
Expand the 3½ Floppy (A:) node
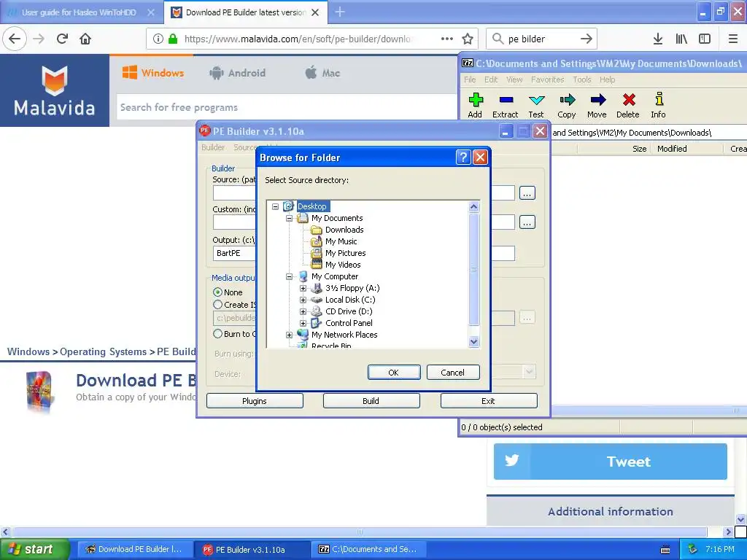pos(303,288)
